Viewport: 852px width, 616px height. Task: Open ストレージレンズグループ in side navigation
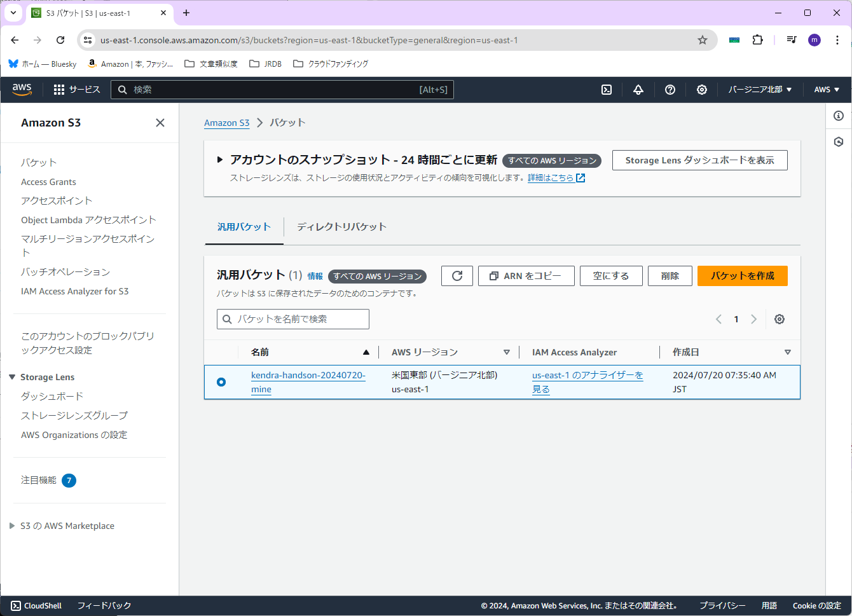coord(74,416)
